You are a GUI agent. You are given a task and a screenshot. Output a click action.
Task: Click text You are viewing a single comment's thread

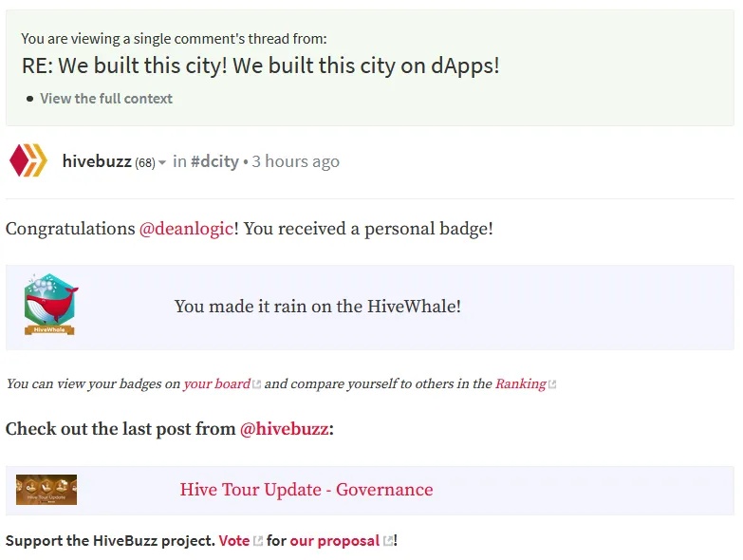point(174,39)
